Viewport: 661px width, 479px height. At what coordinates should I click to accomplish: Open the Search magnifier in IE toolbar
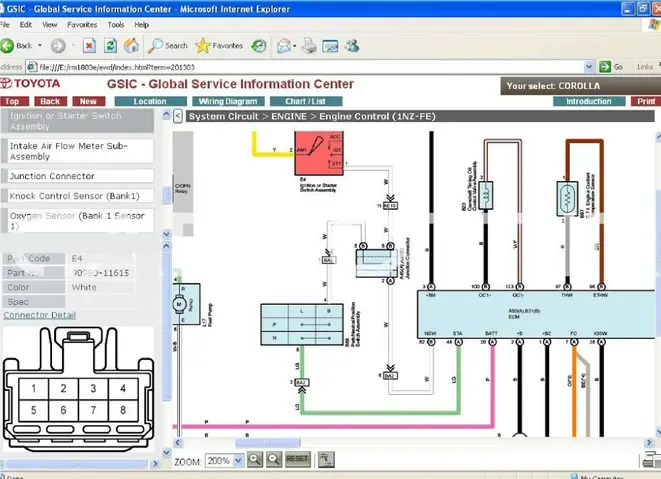coord(167,46)
